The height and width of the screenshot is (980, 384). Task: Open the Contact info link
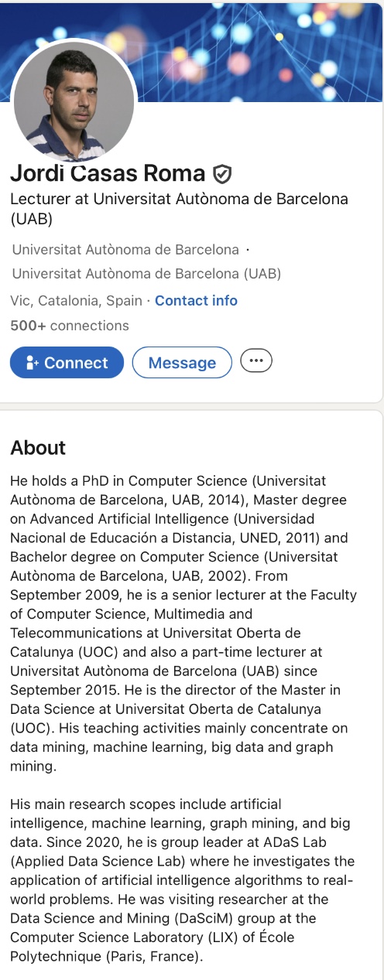(x=196, y=301)
